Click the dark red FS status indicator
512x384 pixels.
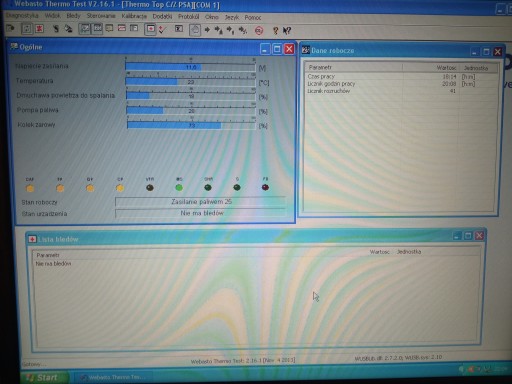[x=265, y=187]
